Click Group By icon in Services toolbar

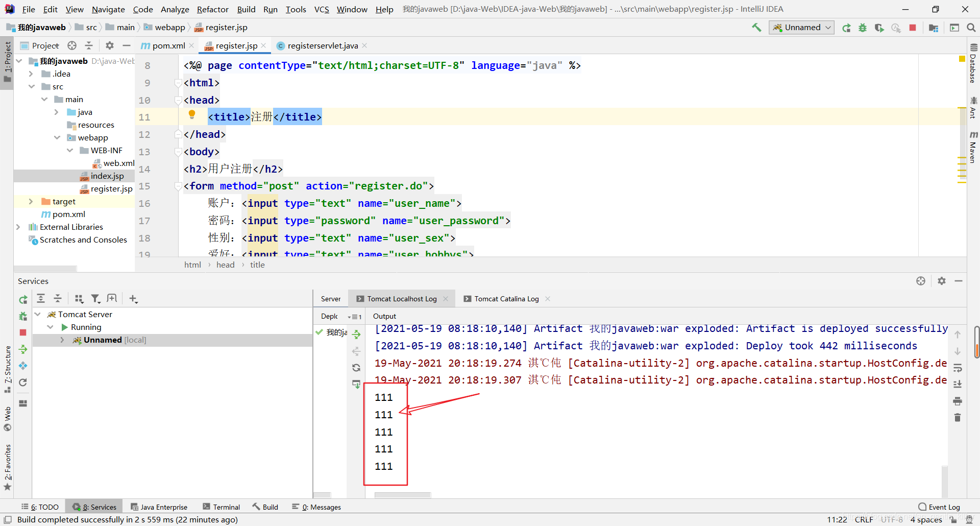pos(79,299)
